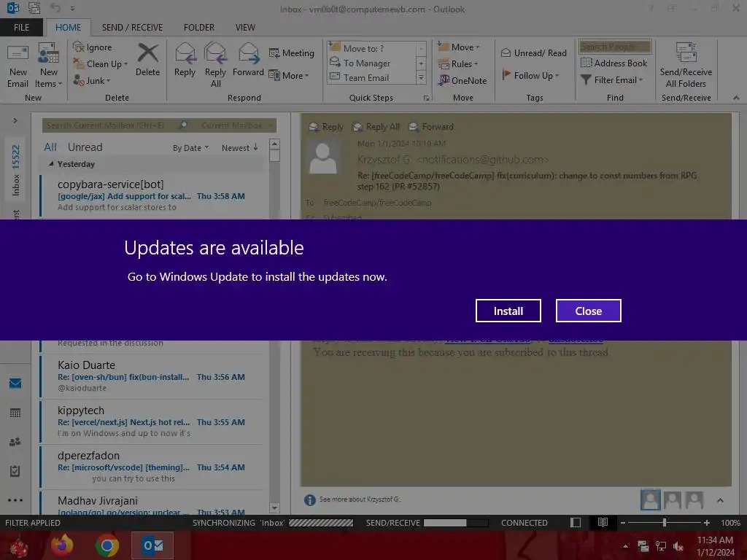Image resolution: width=747 pixels, height=560 pixels.
Task: Switch to People view icon
Action: point(15,441)
